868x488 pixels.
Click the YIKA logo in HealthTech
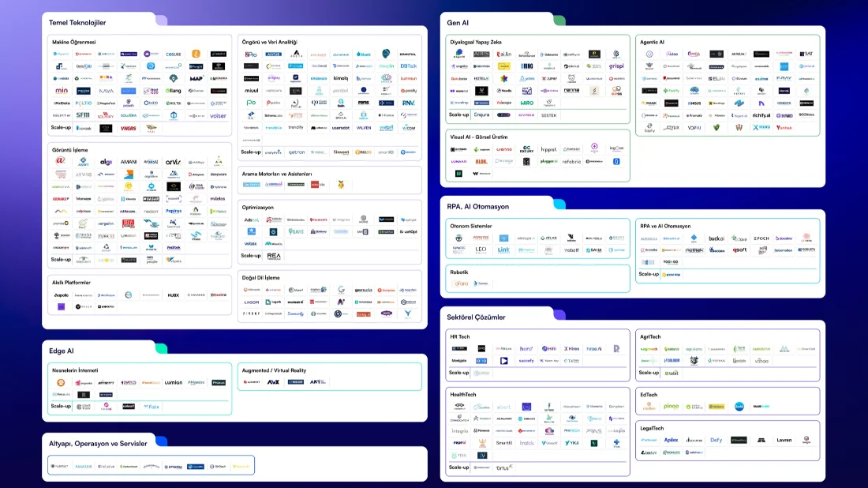(x=572, y=443)
